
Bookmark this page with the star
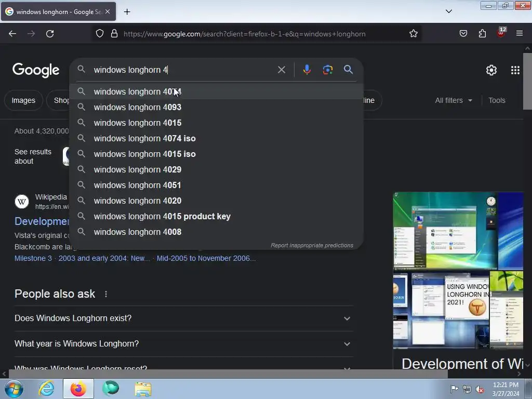tap(413, 34)
